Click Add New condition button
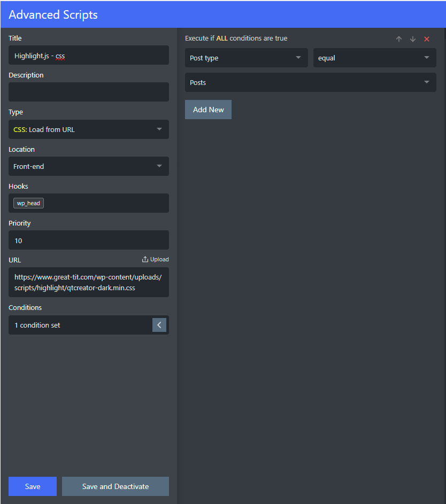This screenshot has height=504, width=446. pos(208,110)
